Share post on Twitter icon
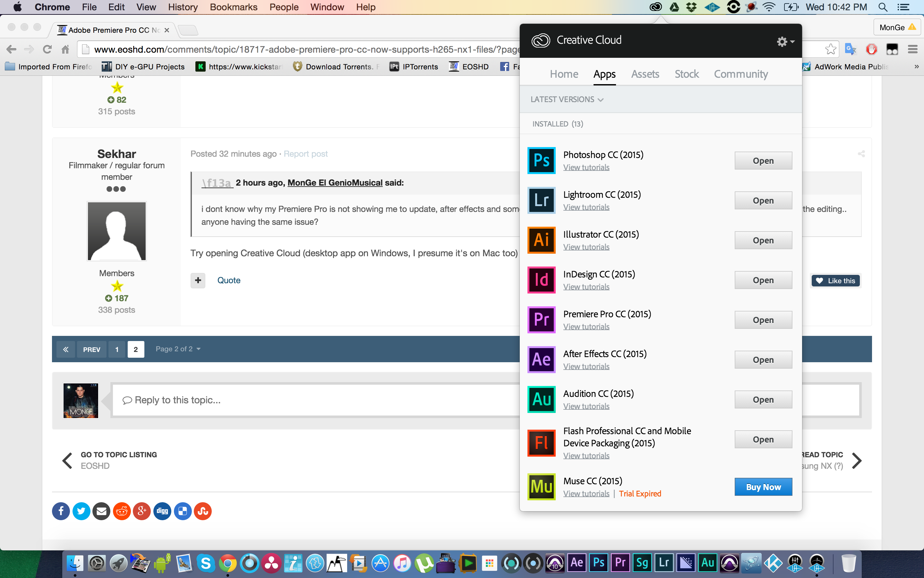This screenshot has height=578, width=924. (81, 511)
